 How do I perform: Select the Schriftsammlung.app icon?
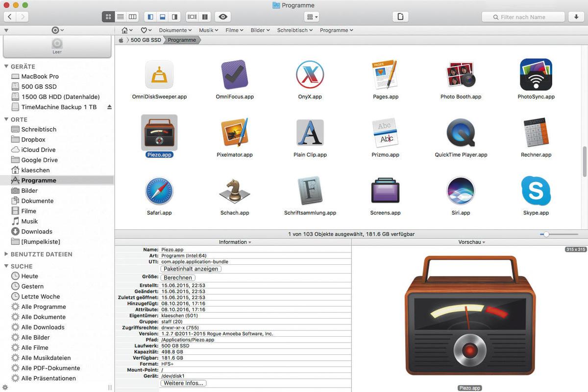[310, 191]
